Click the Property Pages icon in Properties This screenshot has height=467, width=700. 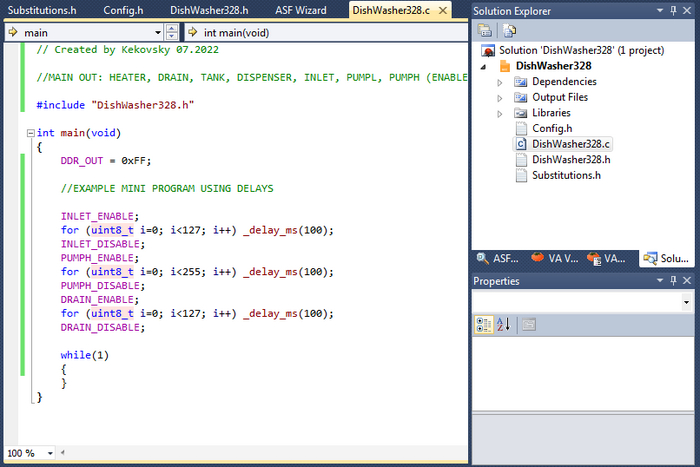[x=529, y=324]
